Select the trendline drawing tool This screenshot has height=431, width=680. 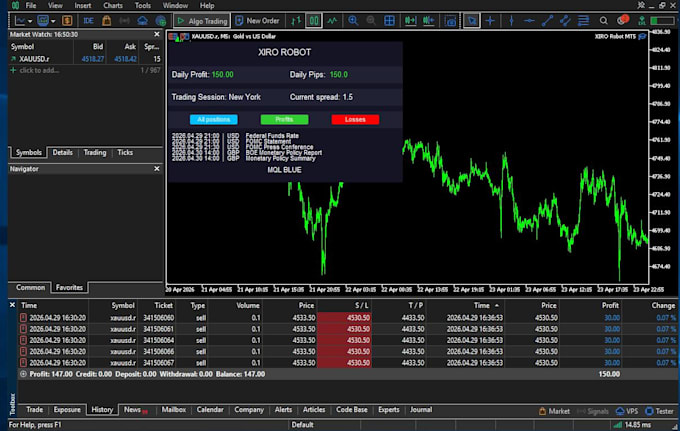point(547,21)
